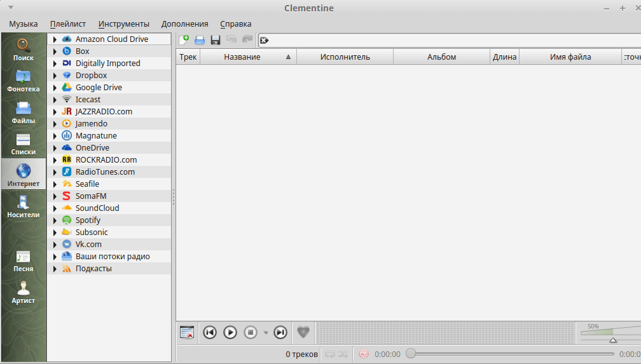
Task: Select the ROCKRADIO.com row
Action: pyautogui.click(x=109, y=159)
